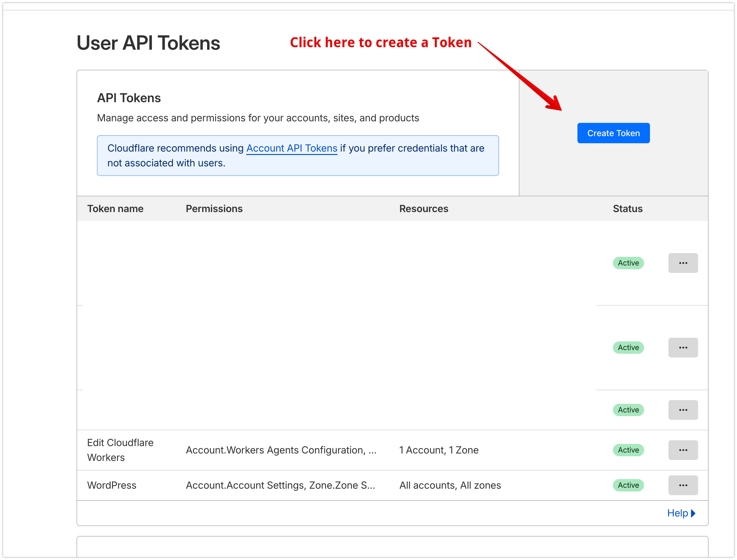Click the ellipsis menu on the first Active token
The width and height of the screenshot is (737, 560).
[683, 263]
